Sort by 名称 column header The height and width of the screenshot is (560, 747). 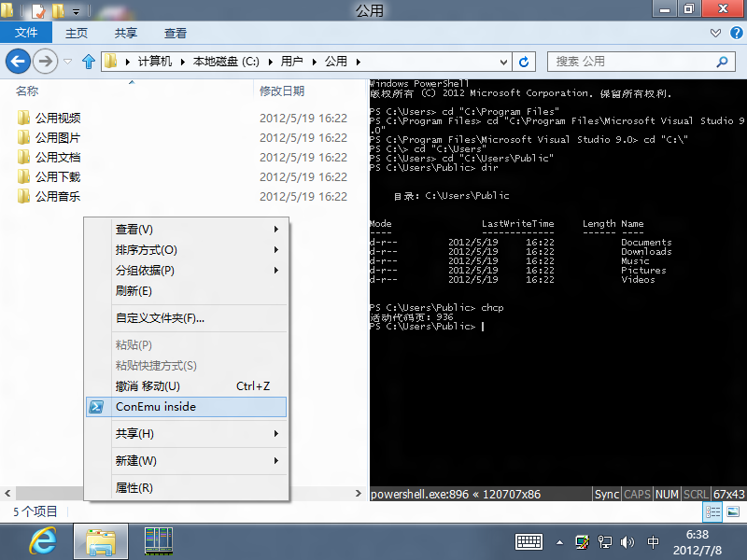[27, 91]
